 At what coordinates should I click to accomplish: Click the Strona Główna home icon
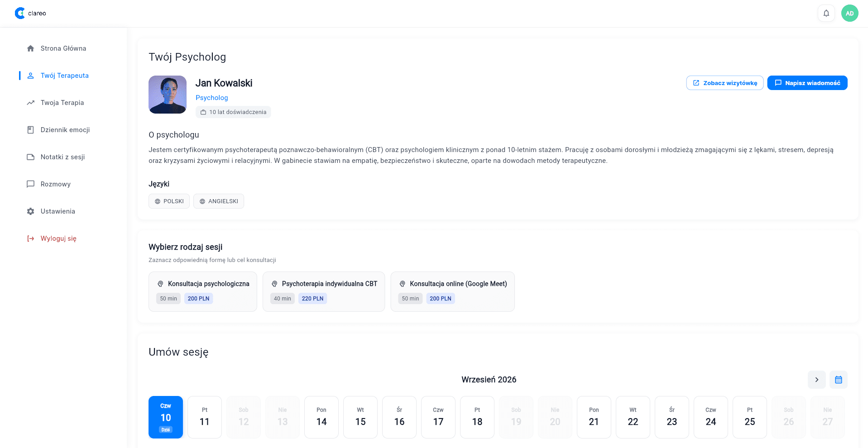[30, 48]
